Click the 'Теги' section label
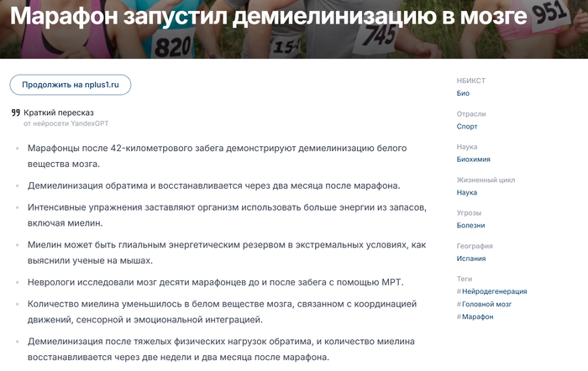The width and height of the screenshot is (588, 371). [x=465, y=279]
